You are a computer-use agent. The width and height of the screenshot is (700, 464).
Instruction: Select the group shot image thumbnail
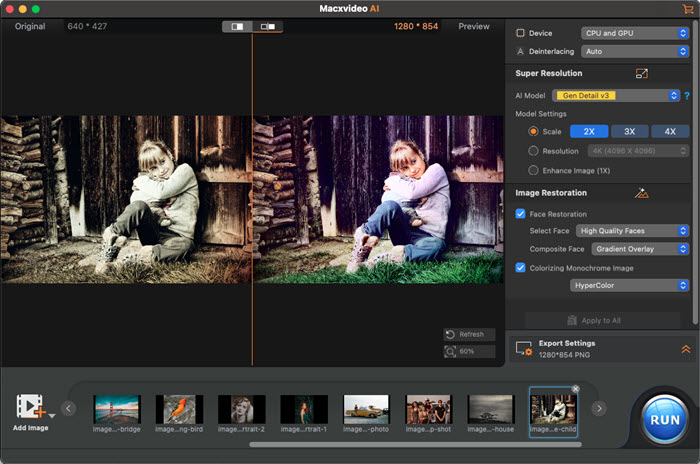click(x=429, y=409)
